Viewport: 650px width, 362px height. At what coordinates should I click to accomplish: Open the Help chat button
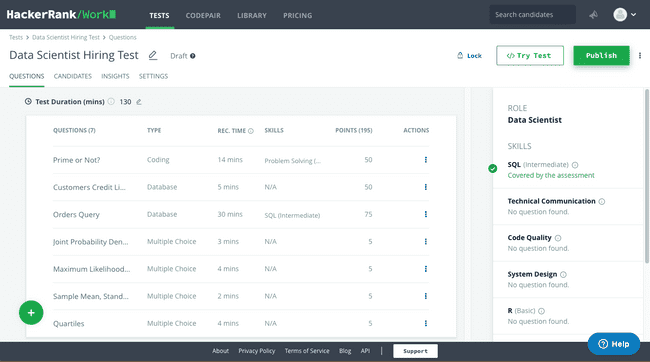point(614,344)
